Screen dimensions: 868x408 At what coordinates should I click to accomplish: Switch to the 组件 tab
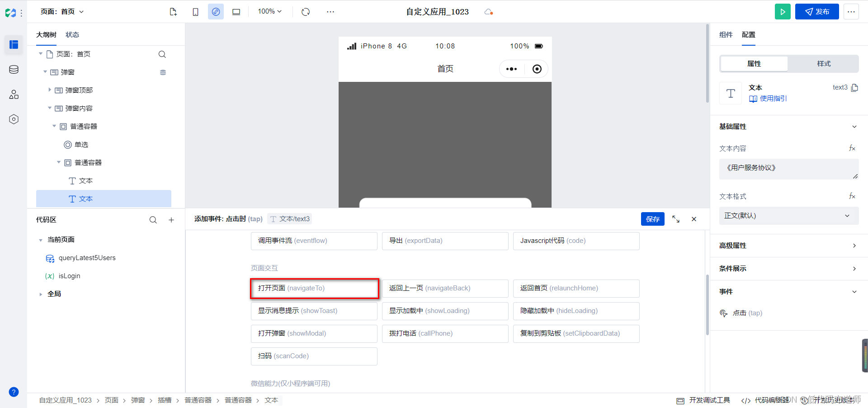click(x=726, y=35)
